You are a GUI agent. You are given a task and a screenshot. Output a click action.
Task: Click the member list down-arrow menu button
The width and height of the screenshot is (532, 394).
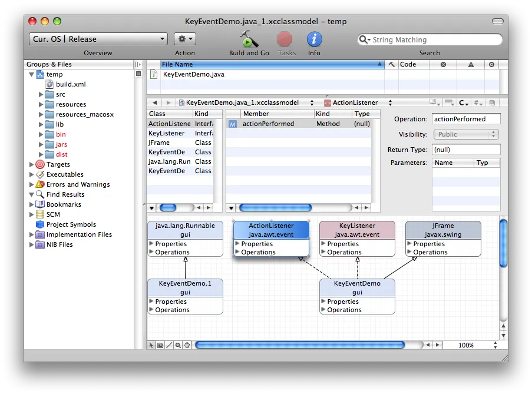(231, 207)
